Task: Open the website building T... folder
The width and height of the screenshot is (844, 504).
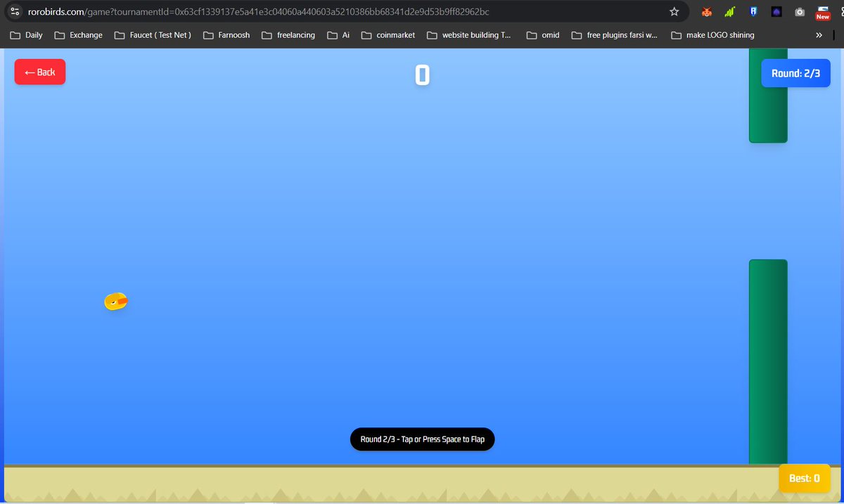Action: [469, 34]
